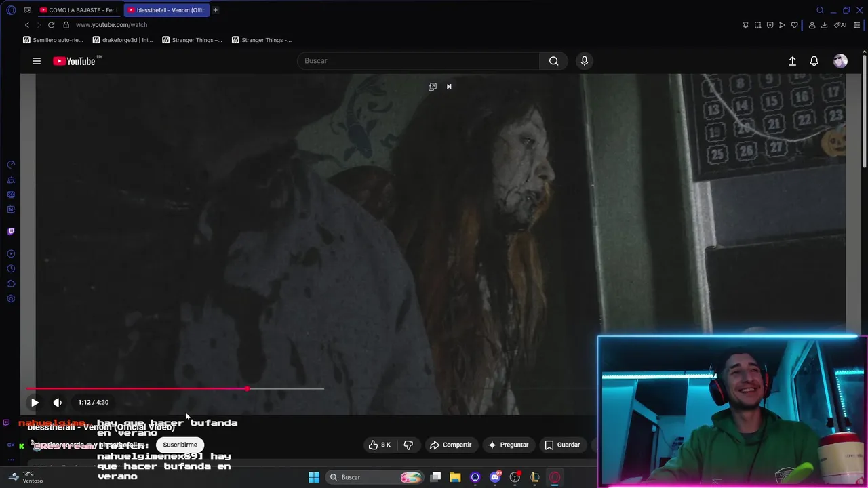
Task: Click the Suscribirme button
Action: coord(180,445)
